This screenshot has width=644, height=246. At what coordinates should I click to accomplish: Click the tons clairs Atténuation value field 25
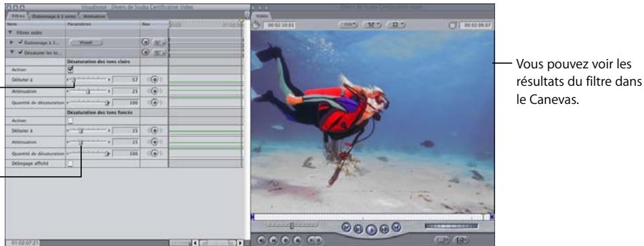[x=126, y=91]
